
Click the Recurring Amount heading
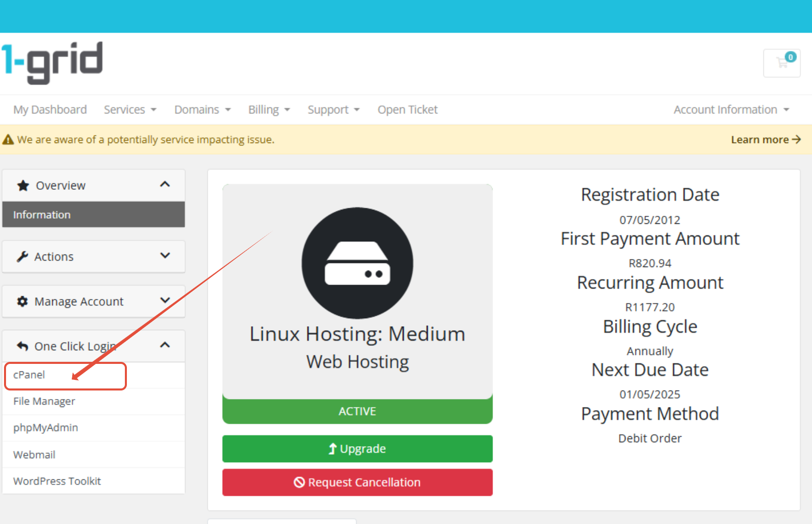coord(650,283)
